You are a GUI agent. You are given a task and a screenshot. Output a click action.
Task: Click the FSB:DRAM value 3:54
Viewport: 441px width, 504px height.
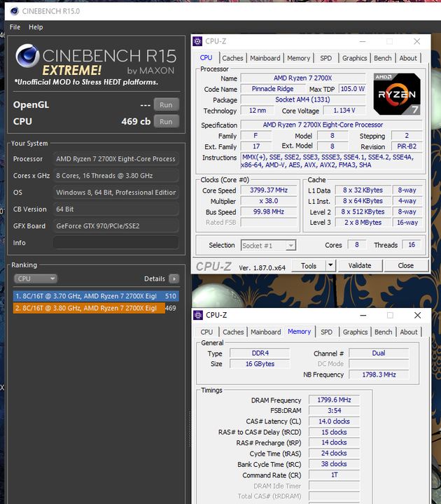pos(335,411)
